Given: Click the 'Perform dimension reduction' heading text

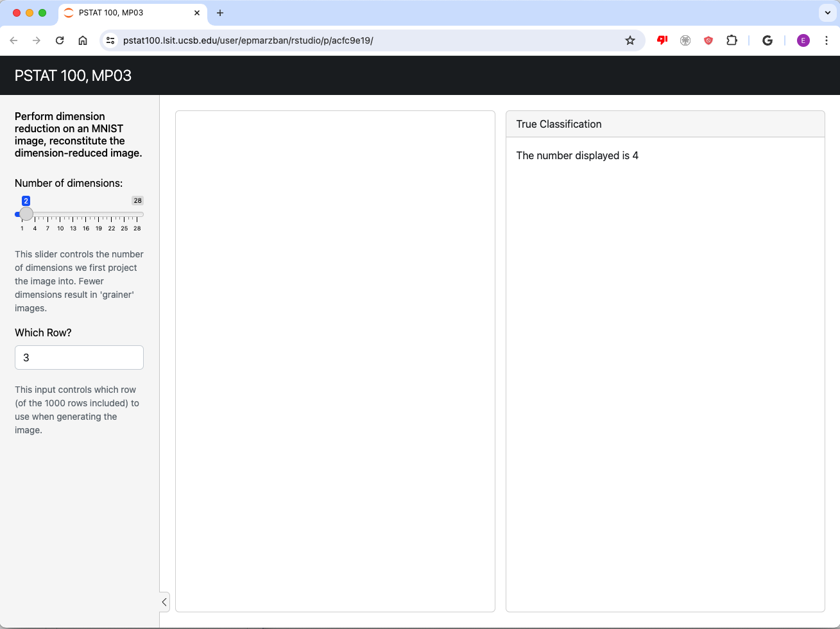Looking at the screenshot, I should (x=79, y=135).
